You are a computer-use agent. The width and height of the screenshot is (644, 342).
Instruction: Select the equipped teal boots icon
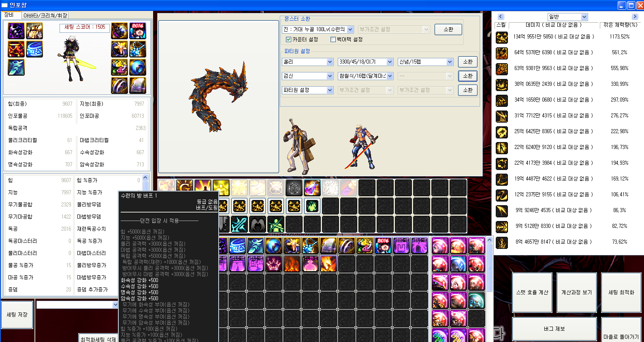pyautogui.click(x=16, y=67)
